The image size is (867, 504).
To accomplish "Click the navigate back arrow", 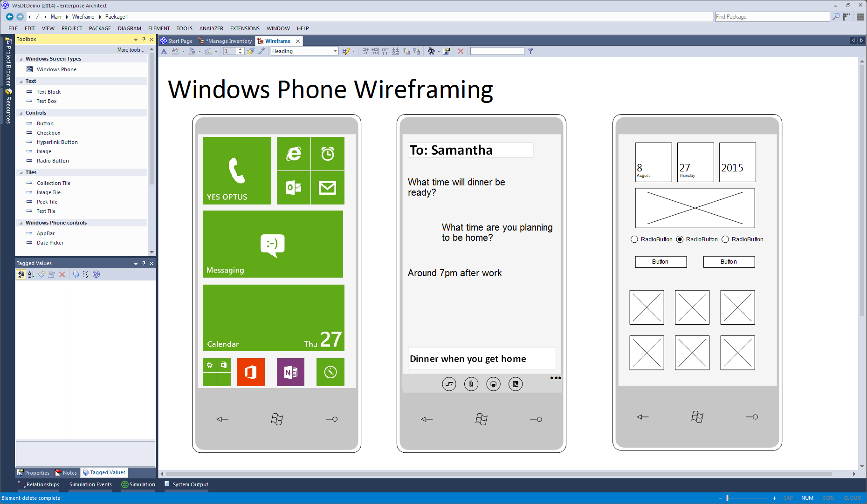I will point(10,17).
